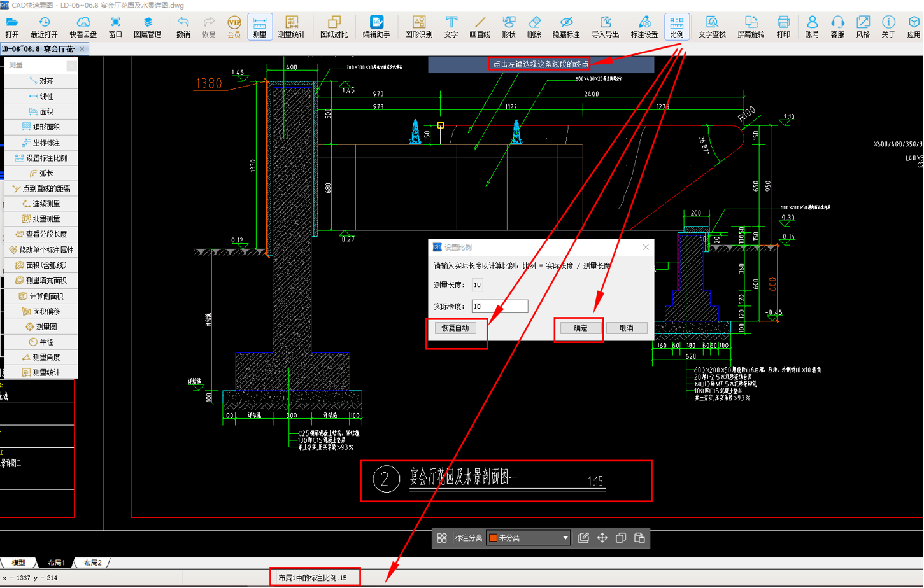Expand the 标注分类 未分类 dropdown

coord(529,538)
